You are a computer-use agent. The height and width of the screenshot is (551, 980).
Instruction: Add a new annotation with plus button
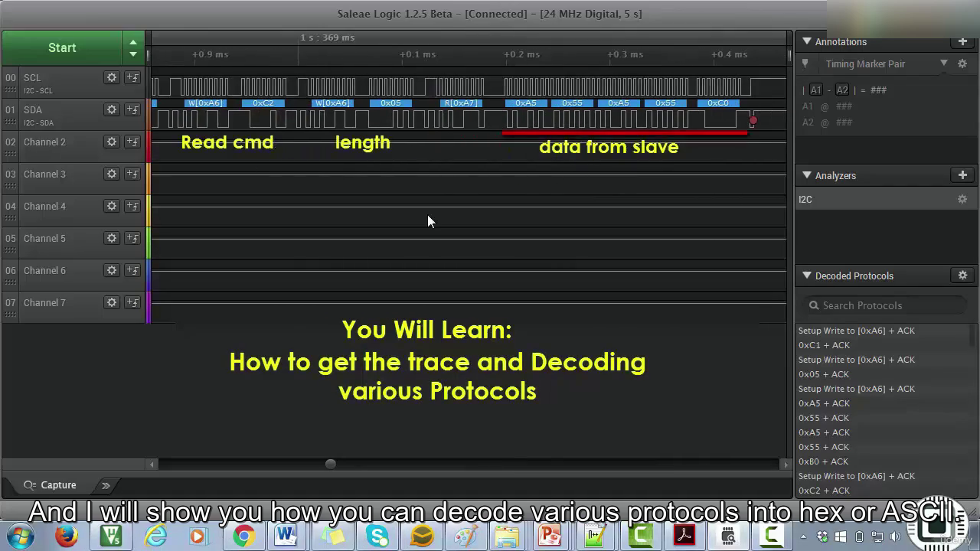click(x=962, y=41)
